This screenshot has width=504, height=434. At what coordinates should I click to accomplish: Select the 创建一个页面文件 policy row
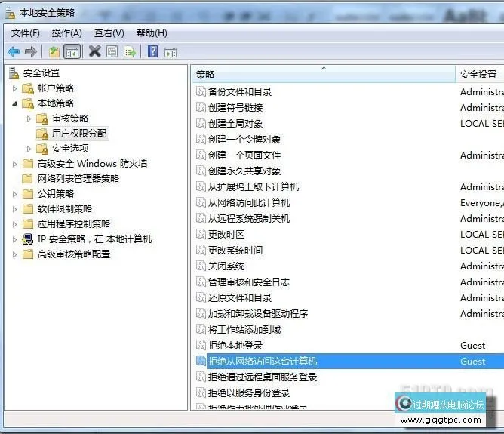(348, 155)
